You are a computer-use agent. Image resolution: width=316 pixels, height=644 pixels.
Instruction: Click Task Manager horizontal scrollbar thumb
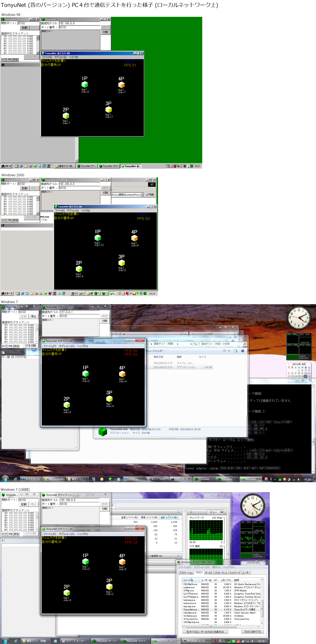211,627
